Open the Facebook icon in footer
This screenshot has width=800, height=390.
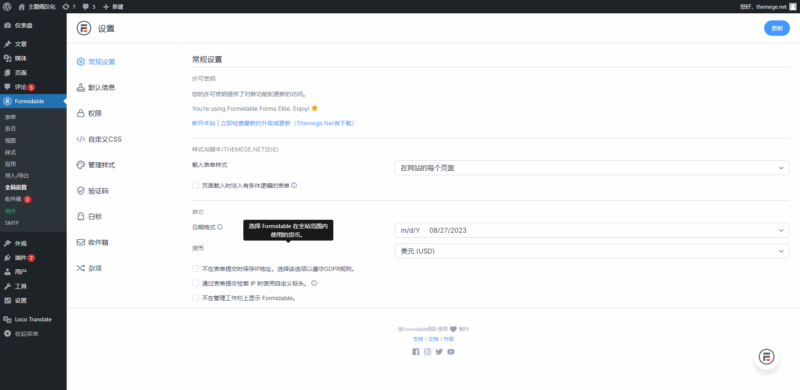coord(415,351)
